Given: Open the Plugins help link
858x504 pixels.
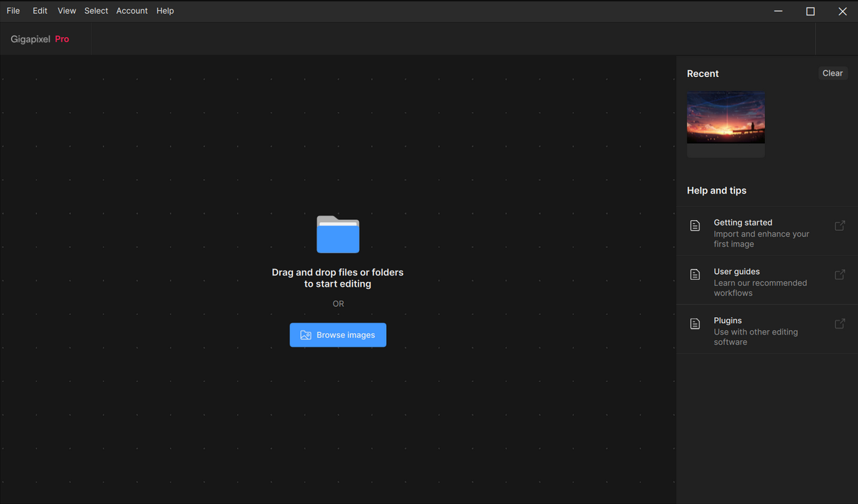Looking at the screenshot, I should pyautogui.click(x=767, y=331).
